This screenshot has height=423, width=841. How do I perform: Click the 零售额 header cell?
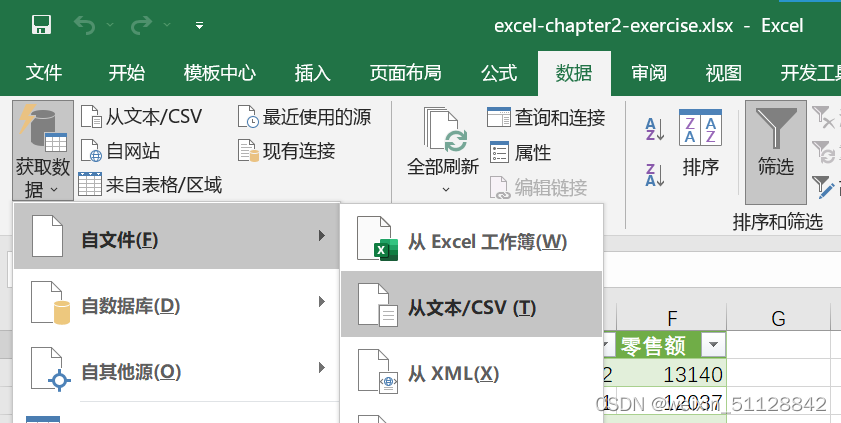coord(672,345)
